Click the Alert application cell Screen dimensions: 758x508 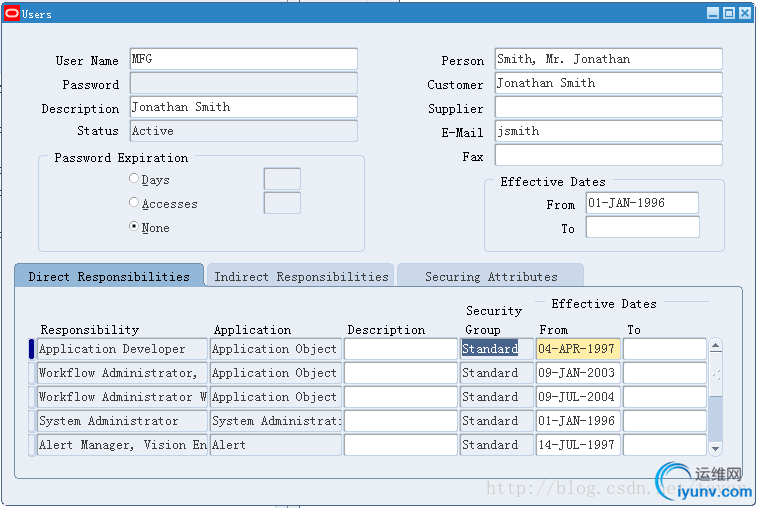[x=276, y=445]
